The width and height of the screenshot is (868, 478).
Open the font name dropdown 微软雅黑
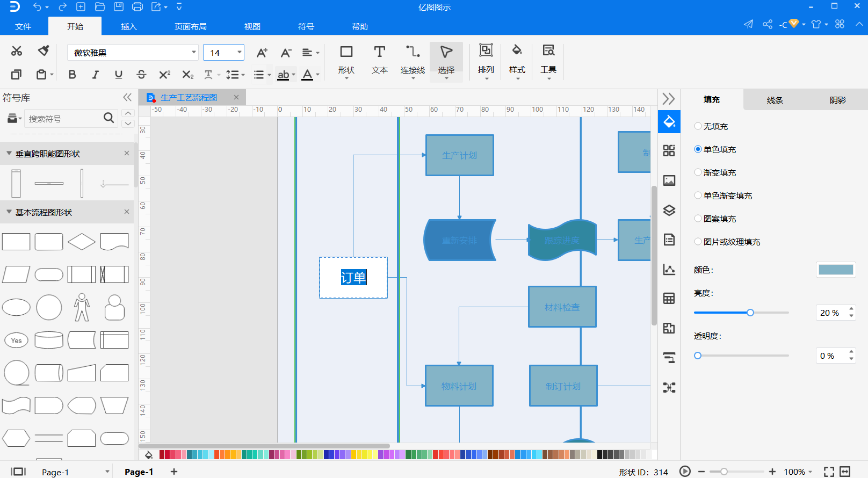pyautogui.click(x=133, y=53)
